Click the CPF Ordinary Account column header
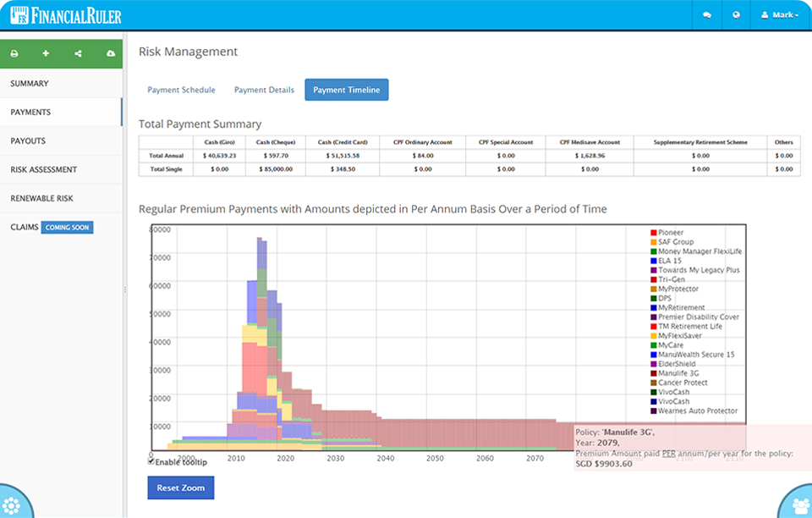 tap(423, 142)
